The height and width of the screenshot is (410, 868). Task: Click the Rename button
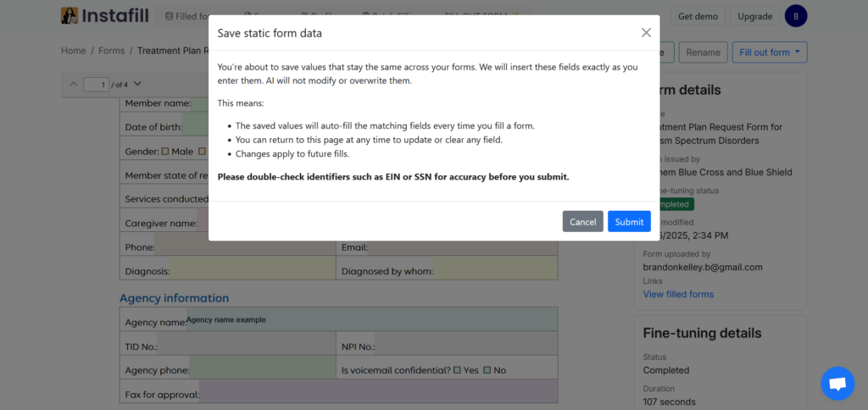[x=703, y=53]
